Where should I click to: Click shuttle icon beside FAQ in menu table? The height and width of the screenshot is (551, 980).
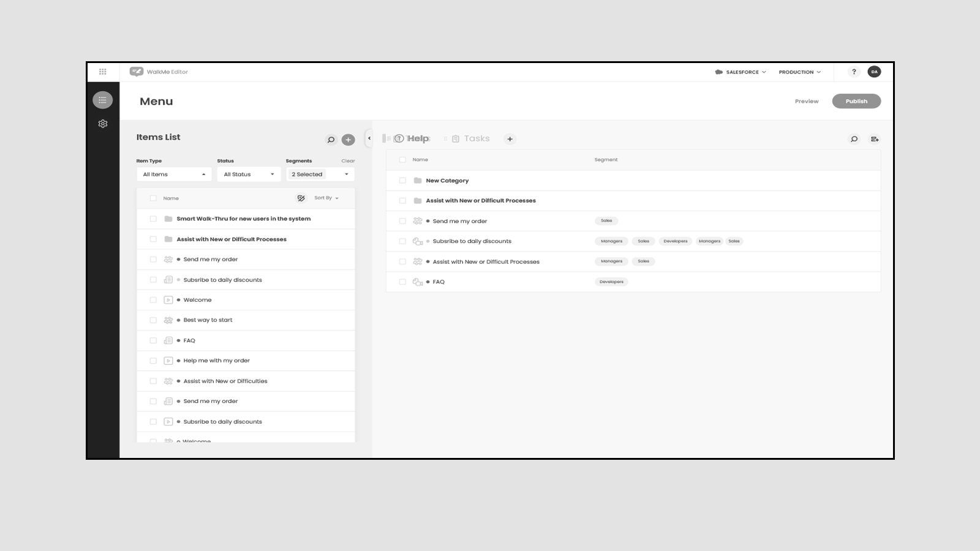click(x=418, y=282)
